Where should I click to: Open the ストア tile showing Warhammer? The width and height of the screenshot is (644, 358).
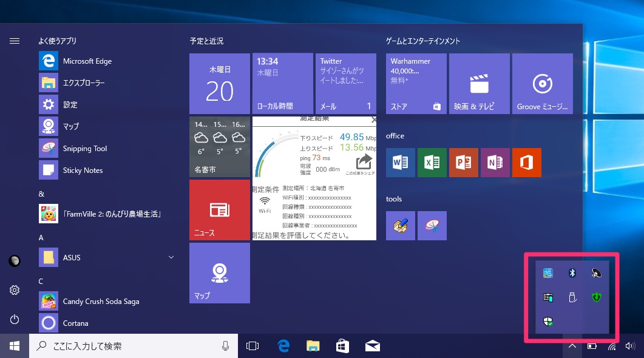[x=416, y=84]
